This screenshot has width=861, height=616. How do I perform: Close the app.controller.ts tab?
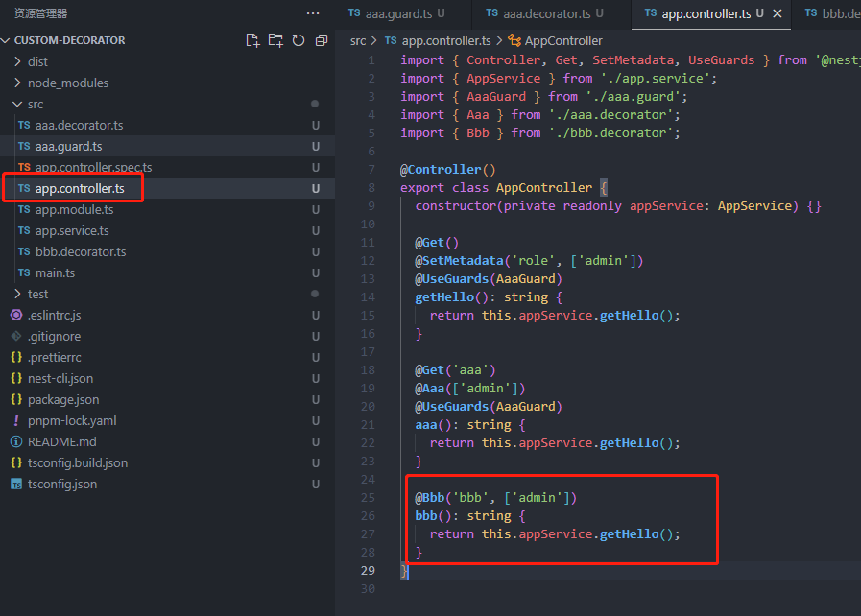(x=777, y=13)
